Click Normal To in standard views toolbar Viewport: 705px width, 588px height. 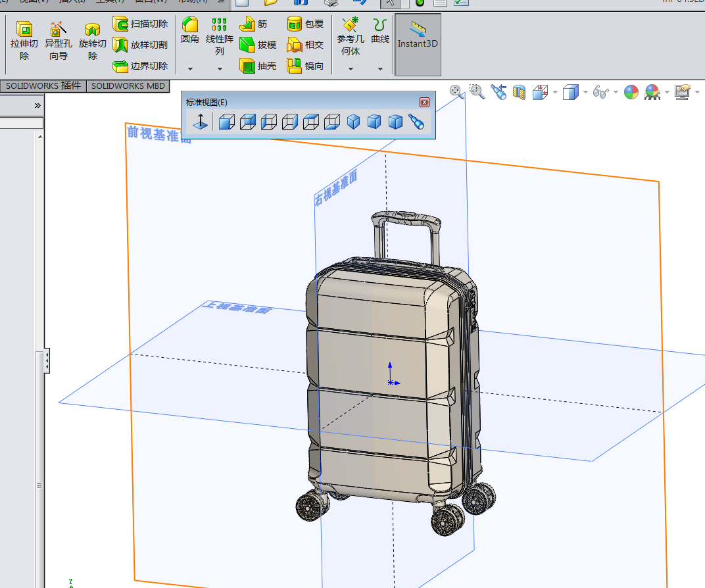pyautogui.click(x=200, y=122)
